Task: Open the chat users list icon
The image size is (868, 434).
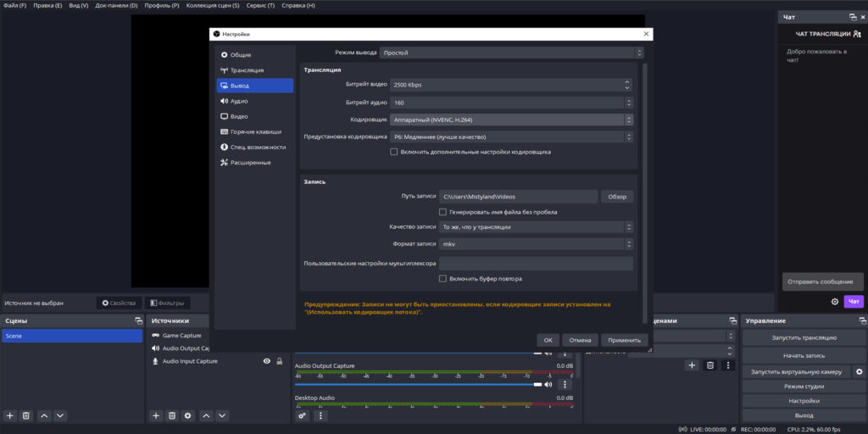Action: tap(857, 34)
